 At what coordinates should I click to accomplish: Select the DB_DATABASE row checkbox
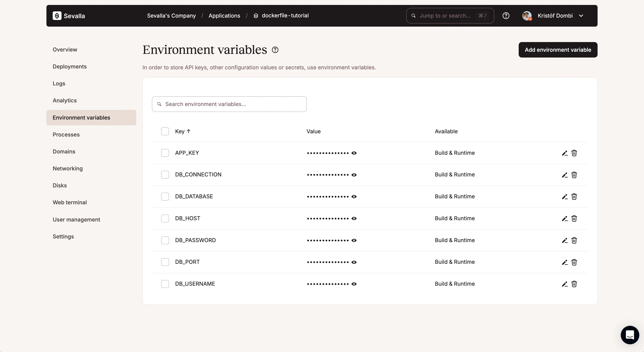click(x=165, y=196)
